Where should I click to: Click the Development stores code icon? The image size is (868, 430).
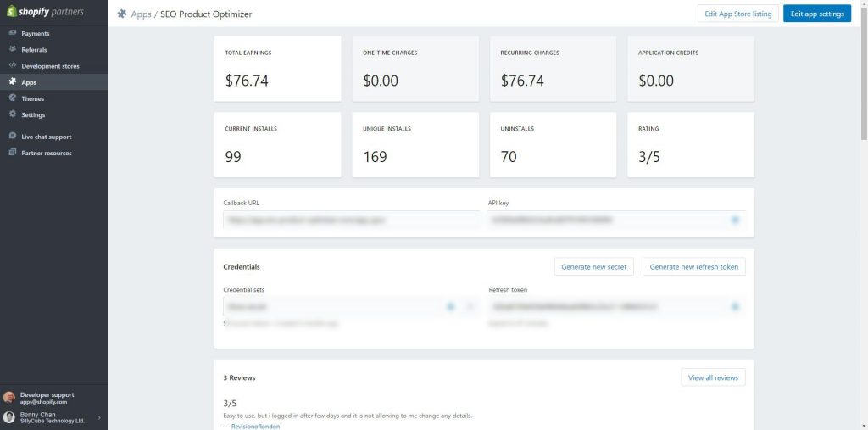[13, 65]
